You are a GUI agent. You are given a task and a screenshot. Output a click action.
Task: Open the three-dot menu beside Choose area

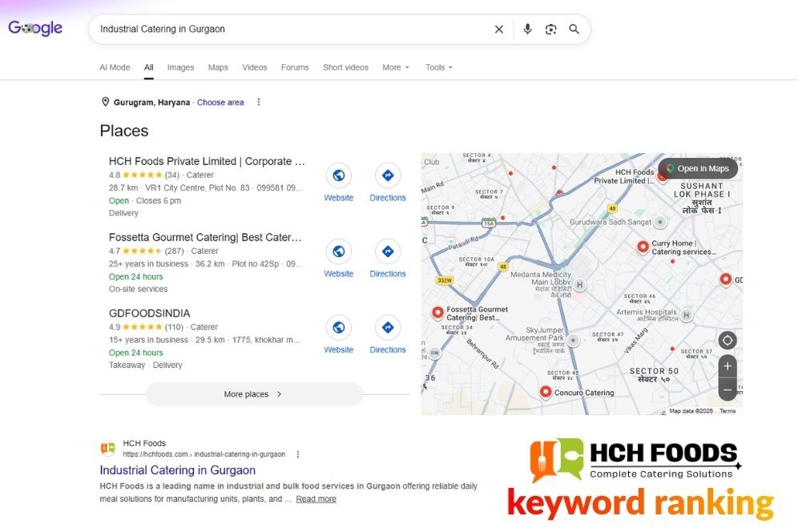259,102
